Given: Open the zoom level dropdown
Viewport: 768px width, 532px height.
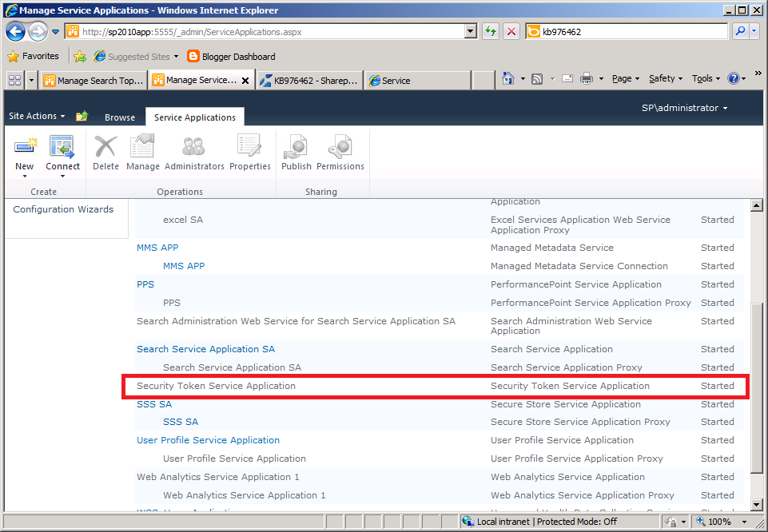Looking at the screenshot, I should [x=745, y=522].
